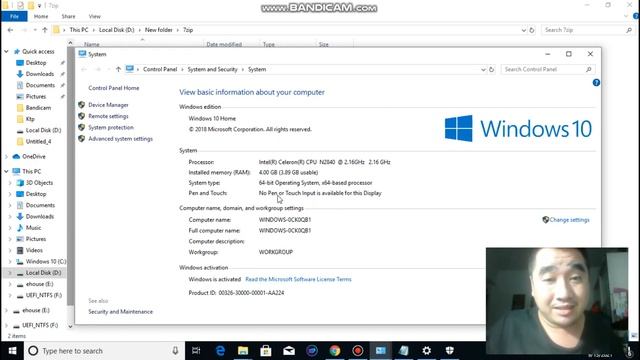Refresh the File Explorer address bar
640x360 pixels.
coord(532,30)
